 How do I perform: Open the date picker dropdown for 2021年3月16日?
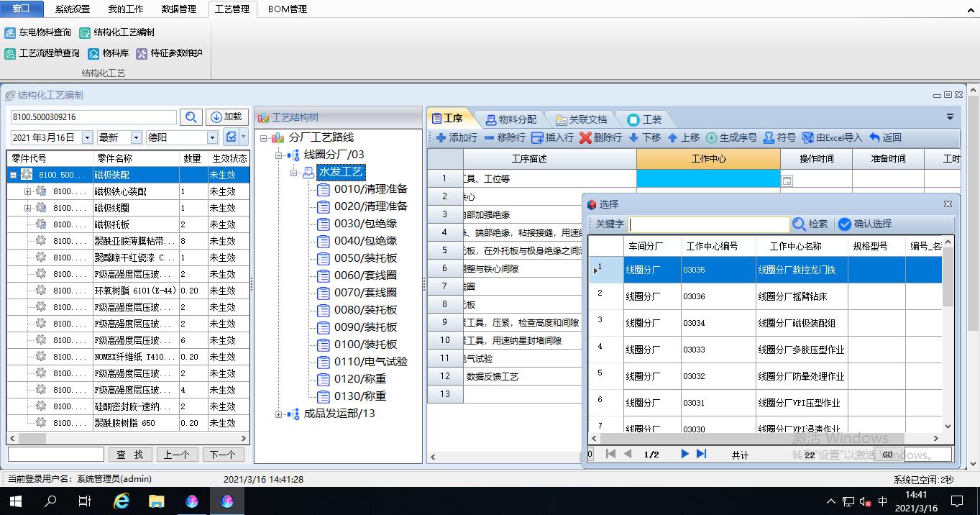(88, 137)
